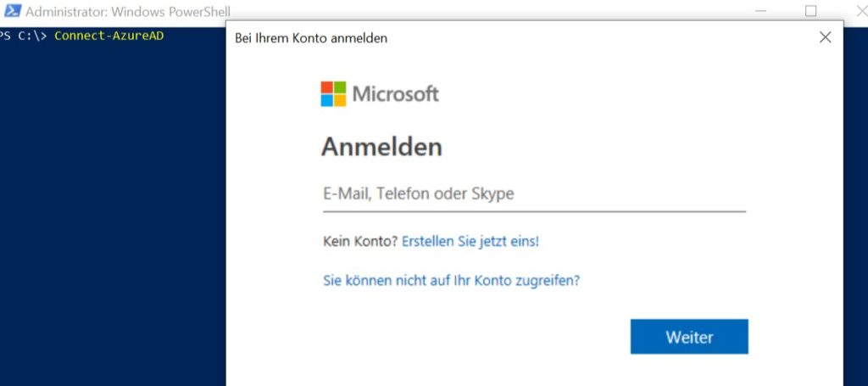
Task: Click the 'Kein Konto?' label
Action: 360,242
